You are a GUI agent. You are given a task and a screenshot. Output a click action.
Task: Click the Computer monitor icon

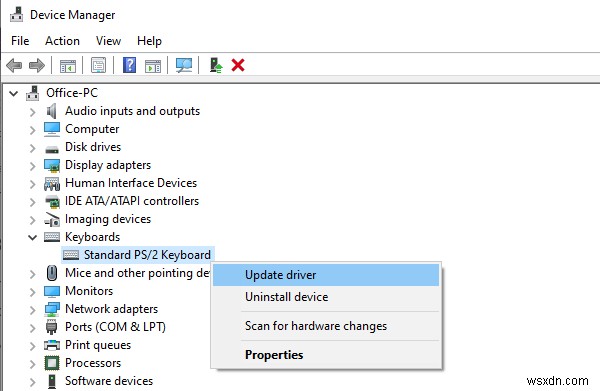tap(52, 129)
